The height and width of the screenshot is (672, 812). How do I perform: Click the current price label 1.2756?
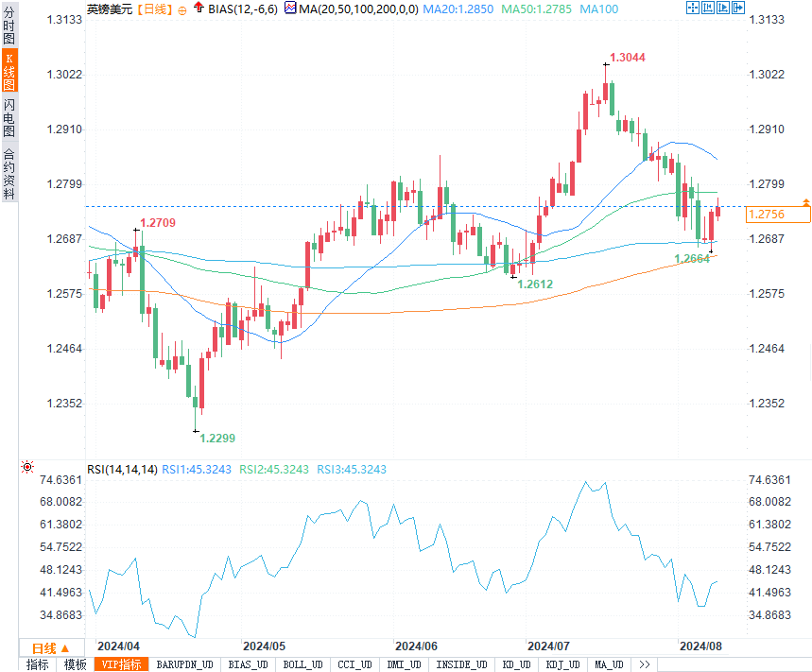pos(778,215)
